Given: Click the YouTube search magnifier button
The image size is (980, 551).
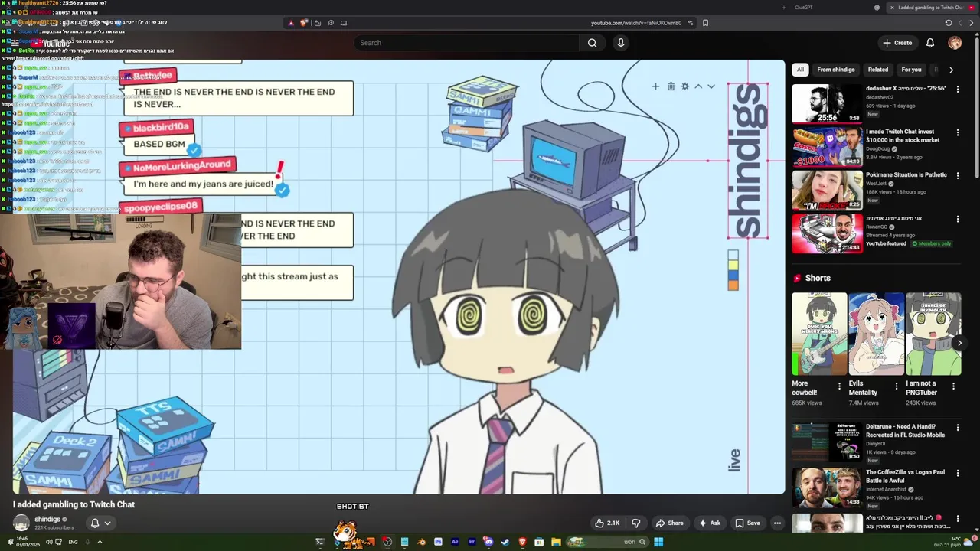Looking at the screenshot, I should pyautogui.click(x=592, y=43).
